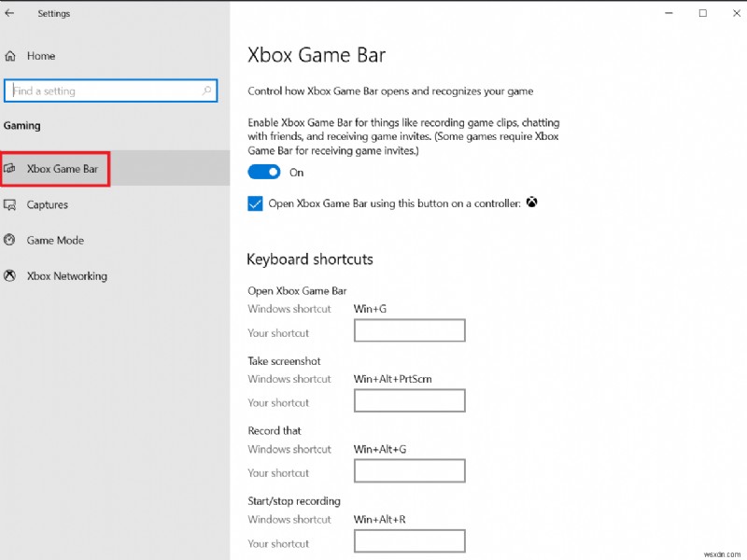Click the Win+Alt+G shortcut text
This screenshot has width=747, height=560.
click(380, 449)
